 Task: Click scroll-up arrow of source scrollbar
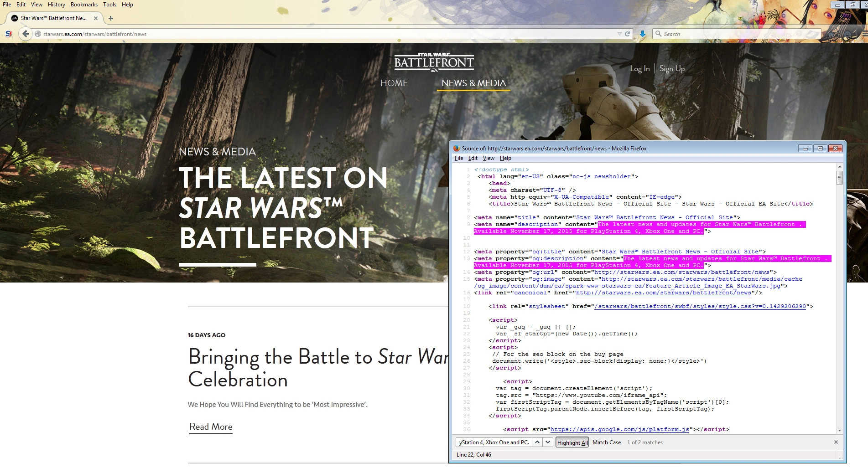pos(839,167)
